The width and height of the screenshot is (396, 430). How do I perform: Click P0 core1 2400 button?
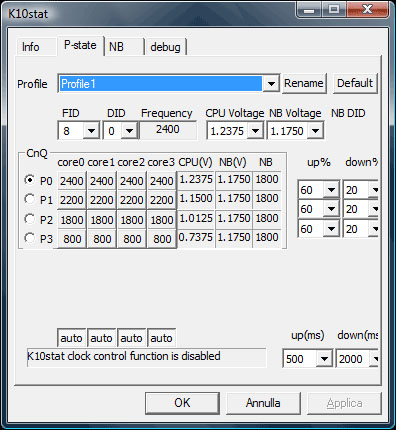point(102,181)
